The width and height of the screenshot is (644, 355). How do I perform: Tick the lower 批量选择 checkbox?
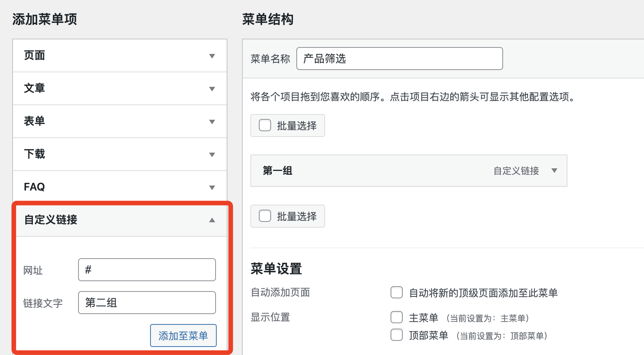(265, 216)
